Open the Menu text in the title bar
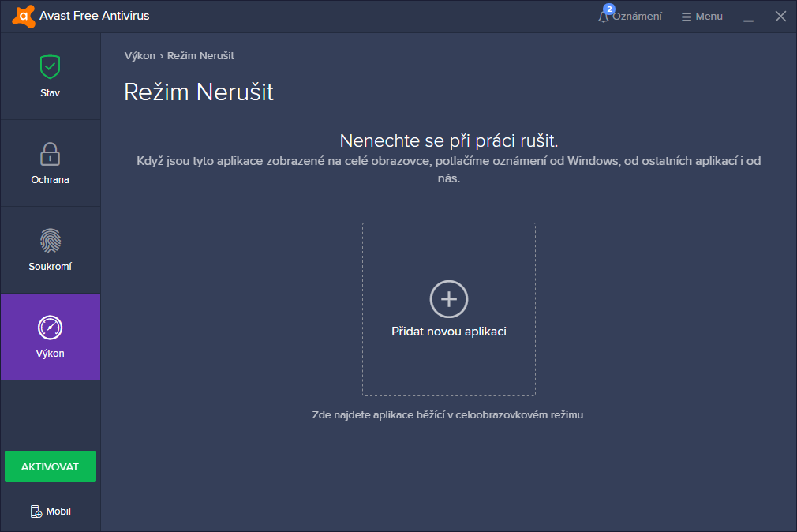The height and width of the screenshot is (532, 797). click(x=709, y=17)
